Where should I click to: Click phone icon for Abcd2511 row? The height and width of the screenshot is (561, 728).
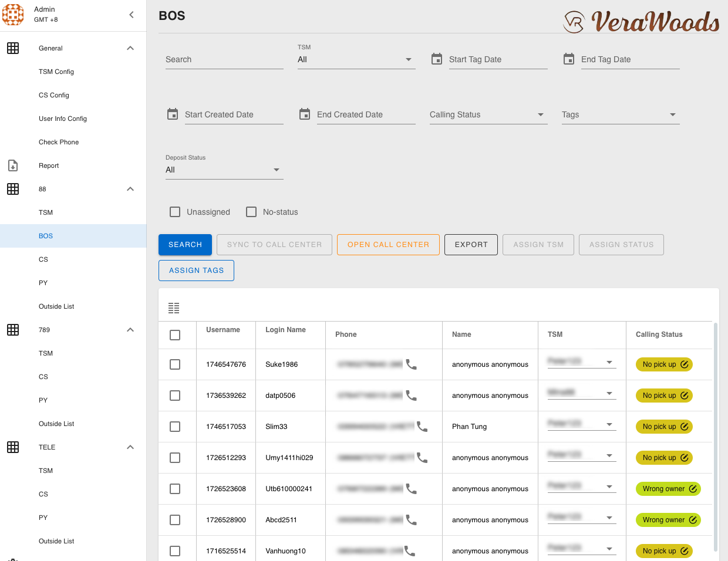[x=412, y=520]
